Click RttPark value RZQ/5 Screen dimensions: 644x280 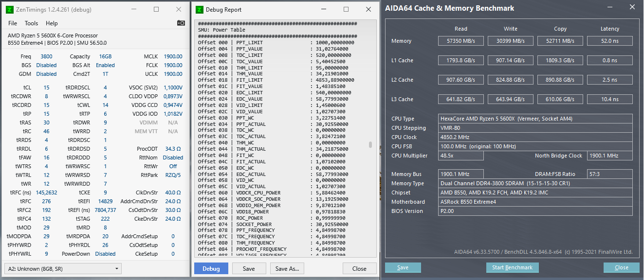click(173, 175)
